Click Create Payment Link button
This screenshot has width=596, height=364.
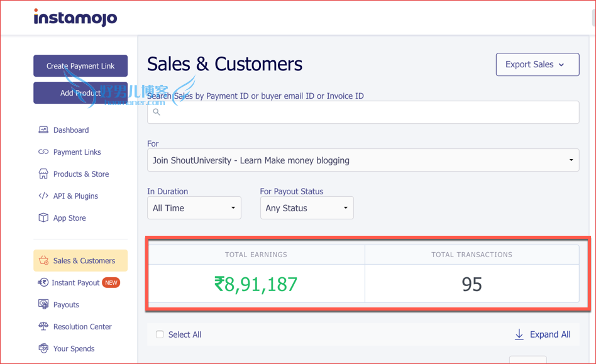(80, 66)
